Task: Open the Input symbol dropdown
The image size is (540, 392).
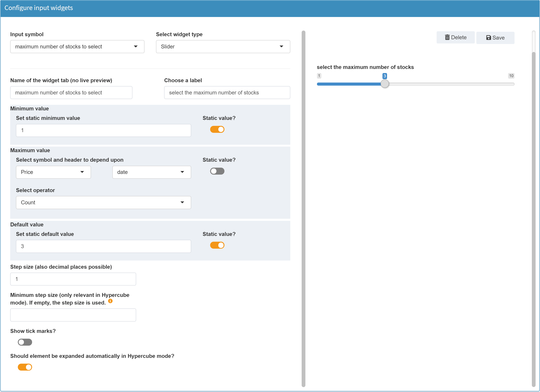Action: pyautogui.click(x=77, y=47)
